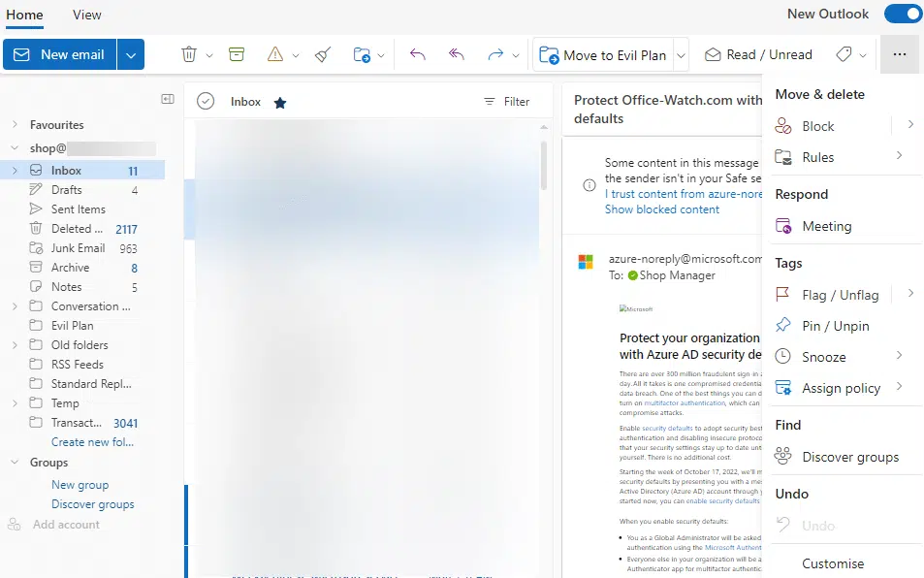Tick the select all messages circle
Viewport: 924px width, 578px height.
[206, 101]
